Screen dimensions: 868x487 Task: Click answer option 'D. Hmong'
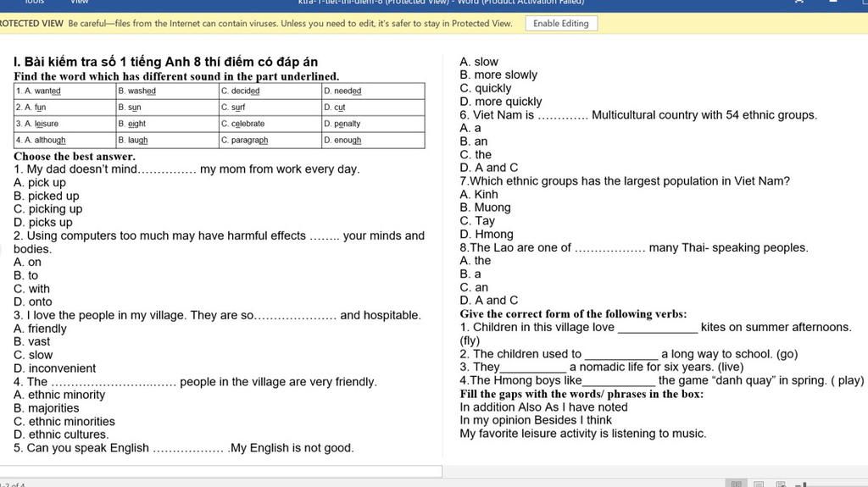[x=487, y=234]
